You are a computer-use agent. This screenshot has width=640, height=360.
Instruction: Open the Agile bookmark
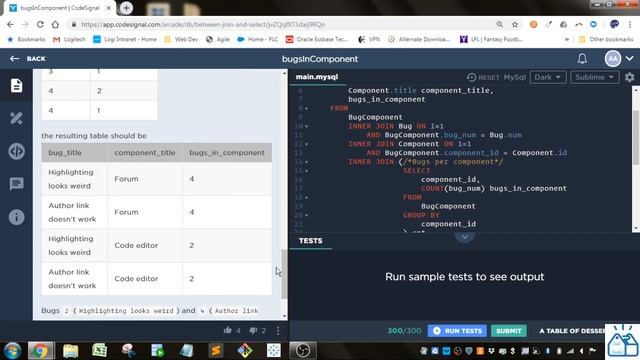[218, 40]
